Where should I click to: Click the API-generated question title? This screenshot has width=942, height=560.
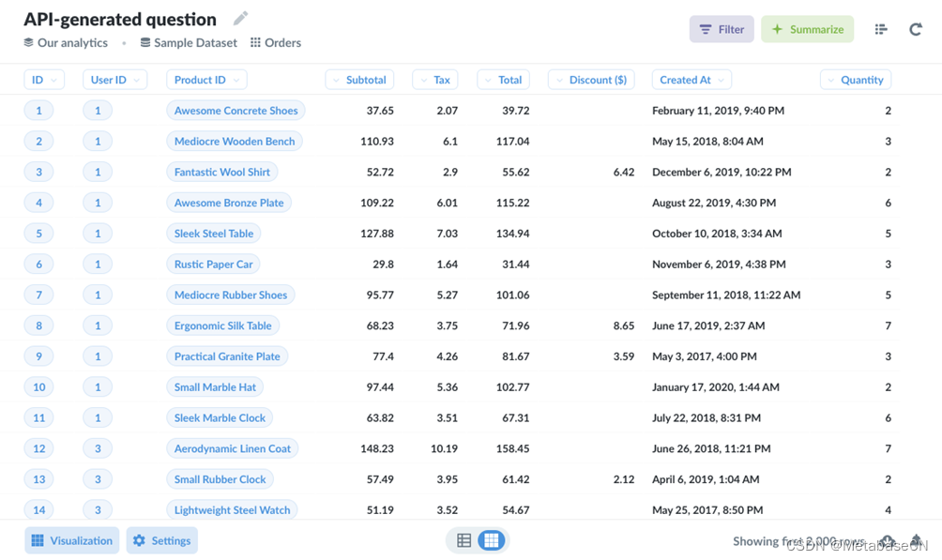point(120,19)
